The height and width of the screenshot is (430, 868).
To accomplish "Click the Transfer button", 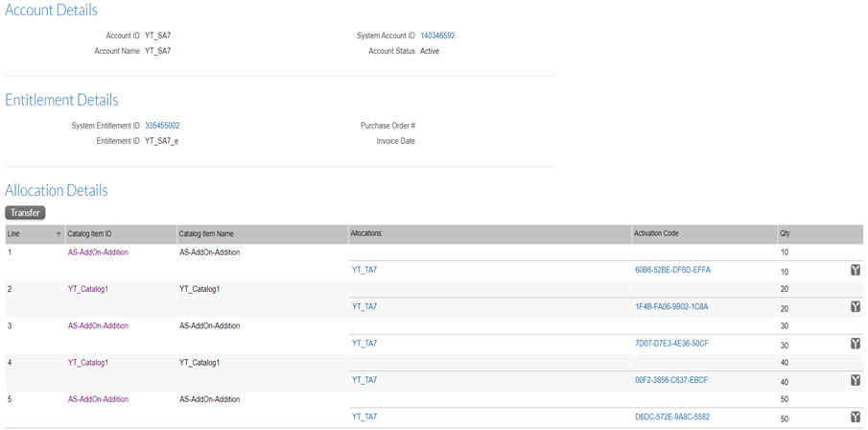I will coord(25,213).
